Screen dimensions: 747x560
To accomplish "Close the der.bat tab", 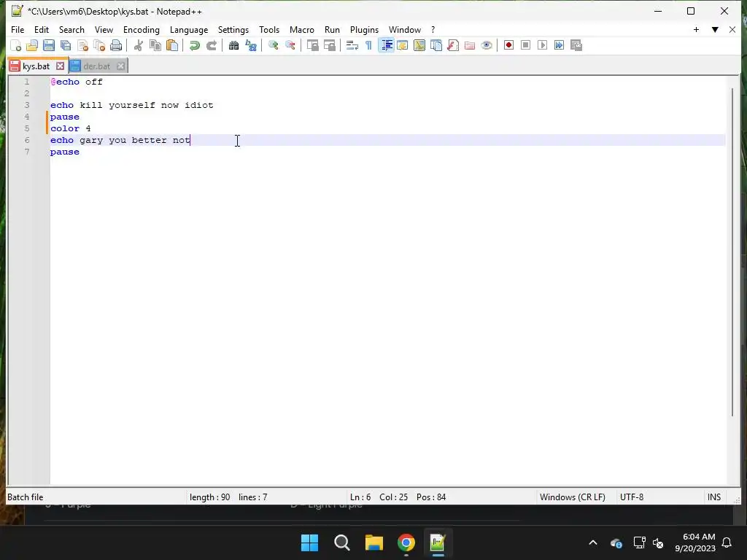I will click(120, 66).
